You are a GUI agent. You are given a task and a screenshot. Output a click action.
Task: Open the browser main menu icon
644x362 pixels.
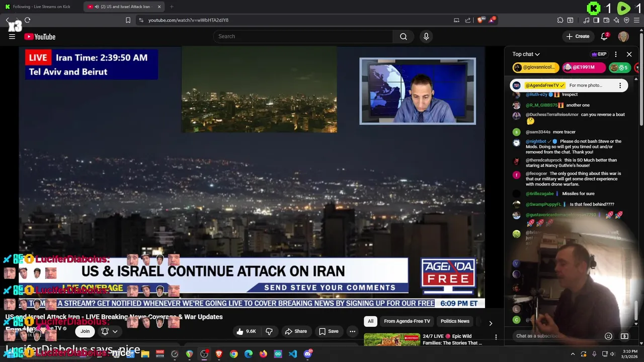[x=636, y=20]
